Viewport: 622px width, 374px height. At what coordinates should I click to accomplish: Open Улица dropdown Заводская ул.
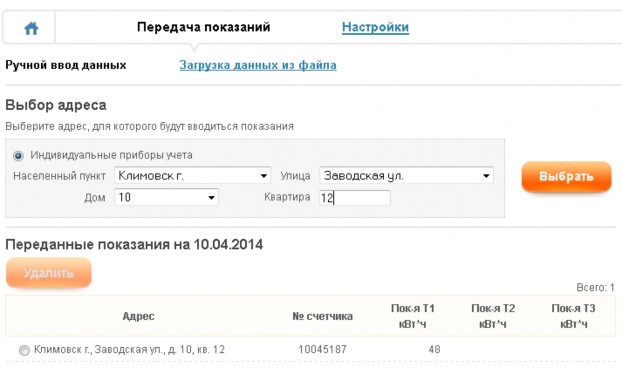point(406,175)
